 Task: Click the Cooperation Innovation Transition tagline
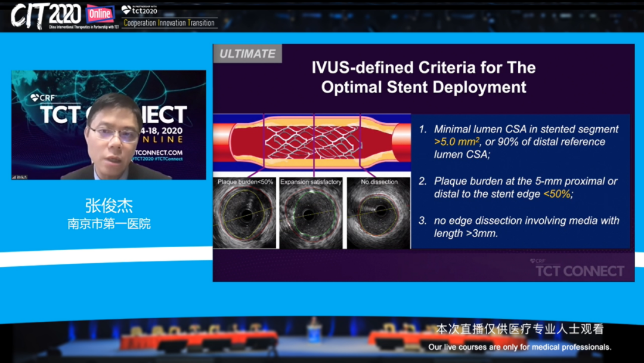tap(169, 23)
